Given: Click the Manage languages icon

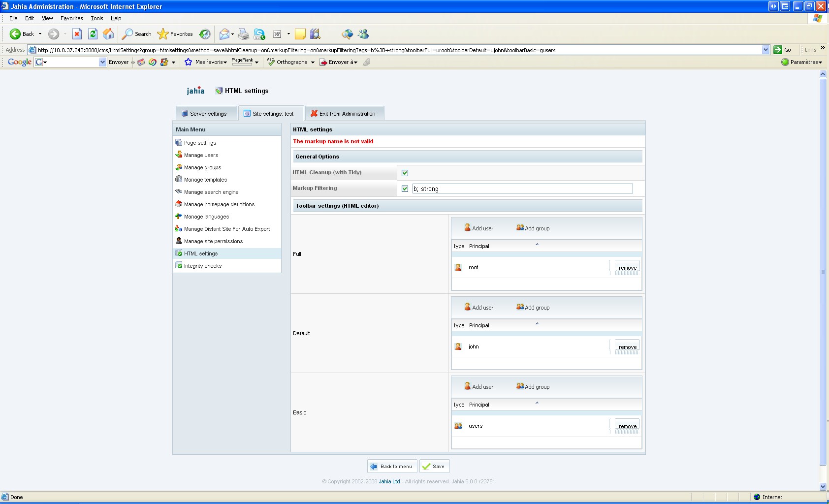Looking at the screenshot, I should point(179,216).
